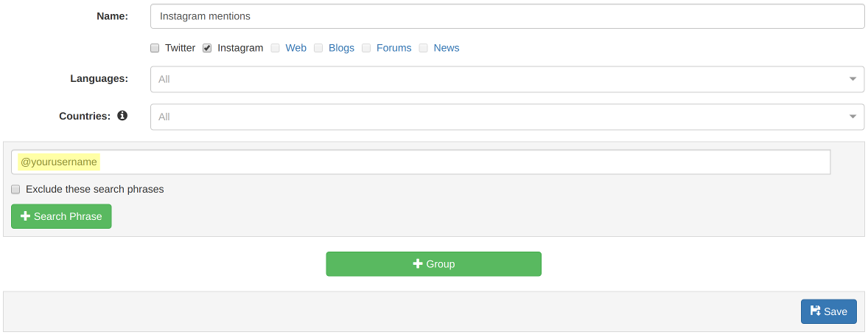The height and width of the screenshot is (335, 868).
Task: Toggle the Blogs source checkbox
Action: click(318, 48)
